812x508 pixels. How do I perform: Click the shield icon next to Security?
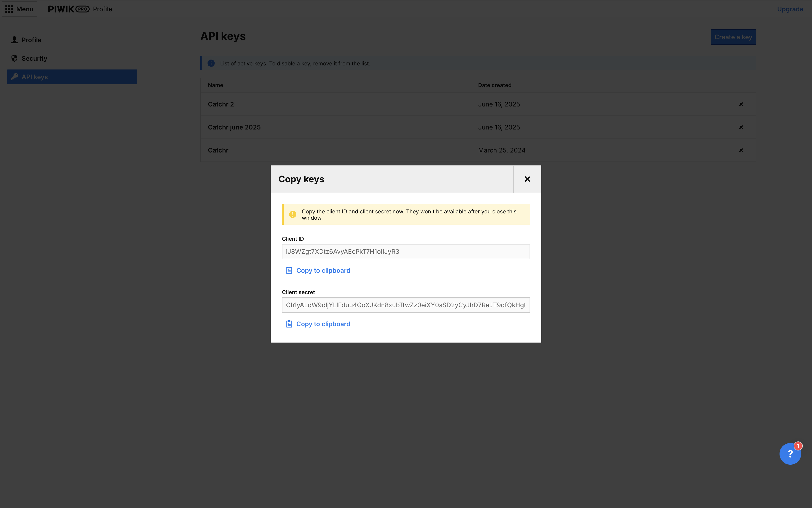pyautogui.click(x=14, y=58)
